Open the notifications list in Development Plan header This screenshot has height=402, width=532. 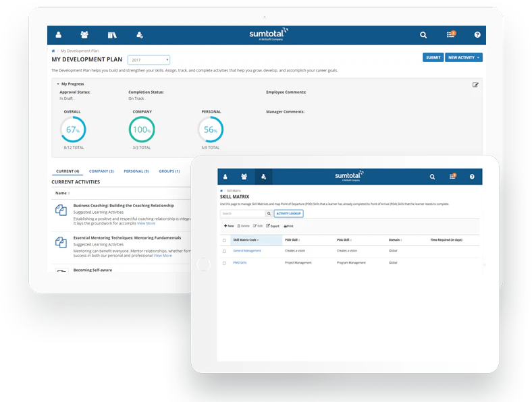click(451, 34)
